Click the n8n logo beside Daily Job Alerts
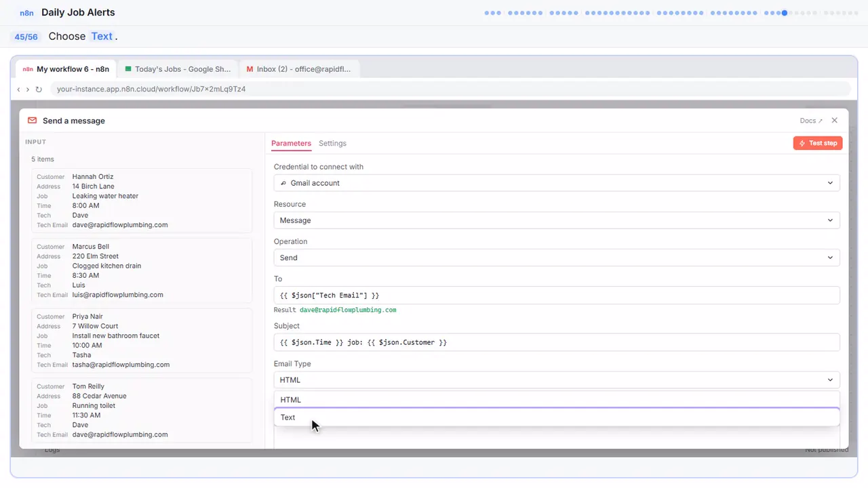The width and height of the screenshot is (868, 488). click(27, 13)
